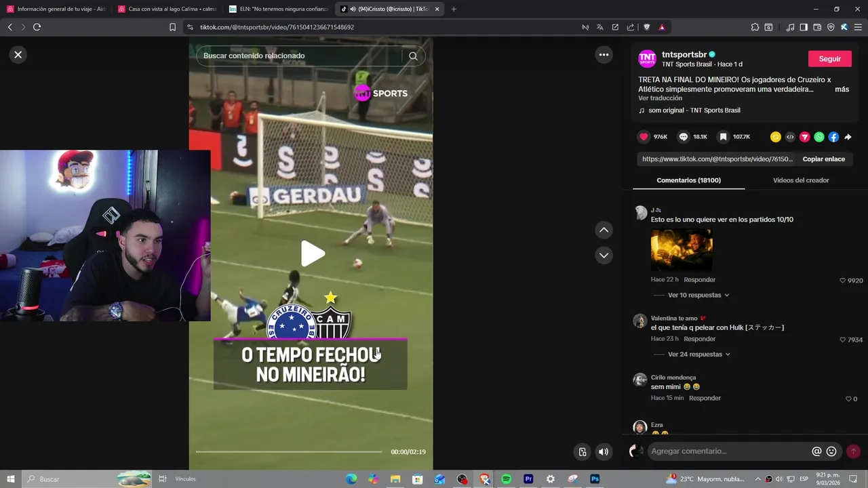This screenshot has height=488, width=868.
Task: Open the three-dots more options menu
Action: tap(604, 55)
